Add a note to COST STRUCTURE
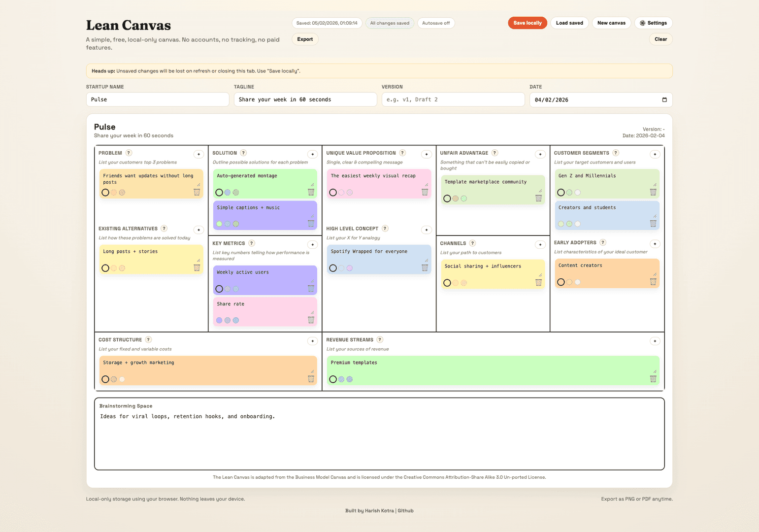759x532 pixels. (312, 341)
